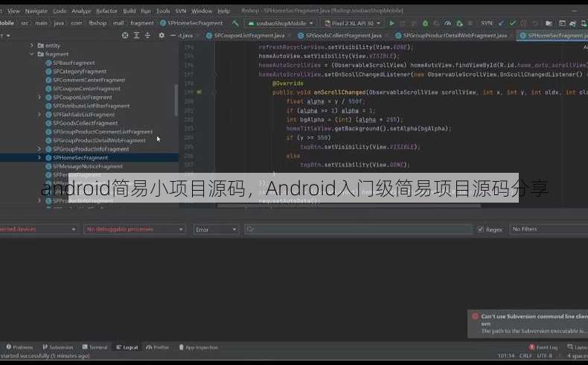Viewport: 588px width, 365px height.
Task: Open the Profiler tool window
Action: 158,347
